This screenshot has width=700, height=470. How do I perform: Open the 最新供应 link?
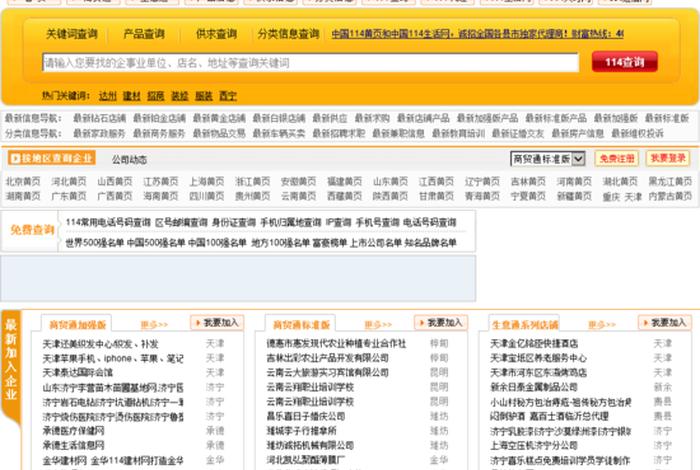click(330, 118)
